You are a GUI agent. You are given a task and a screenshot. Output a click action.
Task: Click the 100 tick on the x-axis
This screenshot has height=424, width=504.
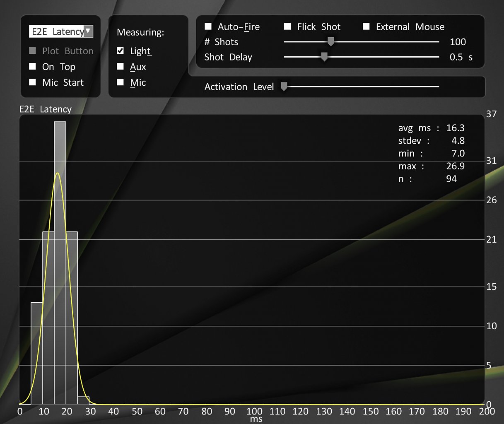254,411
